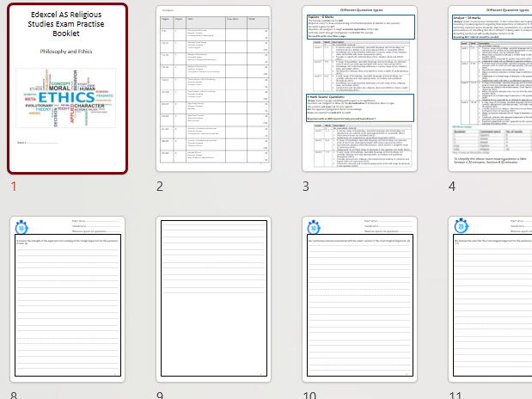Viewport: 532px width, 399px height.
Task: Click slide number 3 label
Action: 306,187
